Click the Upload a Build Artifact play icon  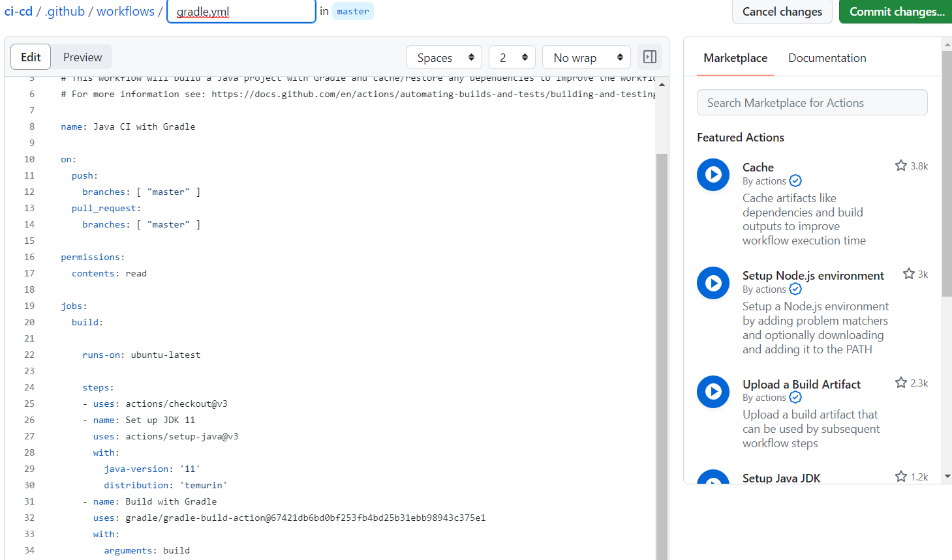(x=713, y=392)
